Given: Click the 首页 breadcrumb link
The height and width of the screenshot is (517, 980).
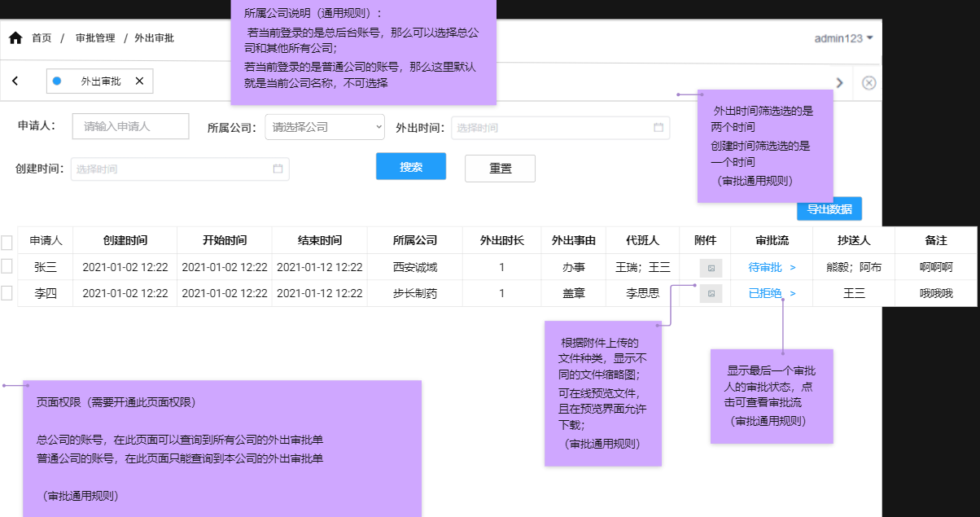Looking at the screenshot, I should tap(42, 38).
